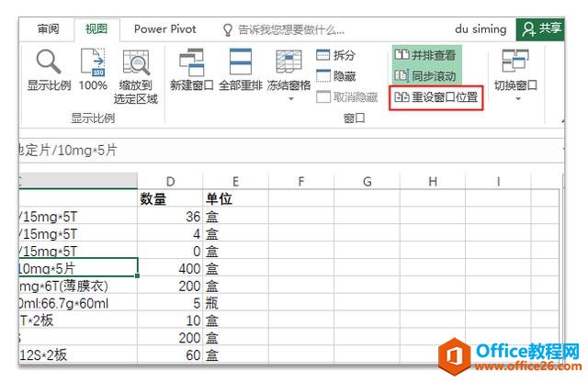Select the cell with quantity 5

click(170, 303)
